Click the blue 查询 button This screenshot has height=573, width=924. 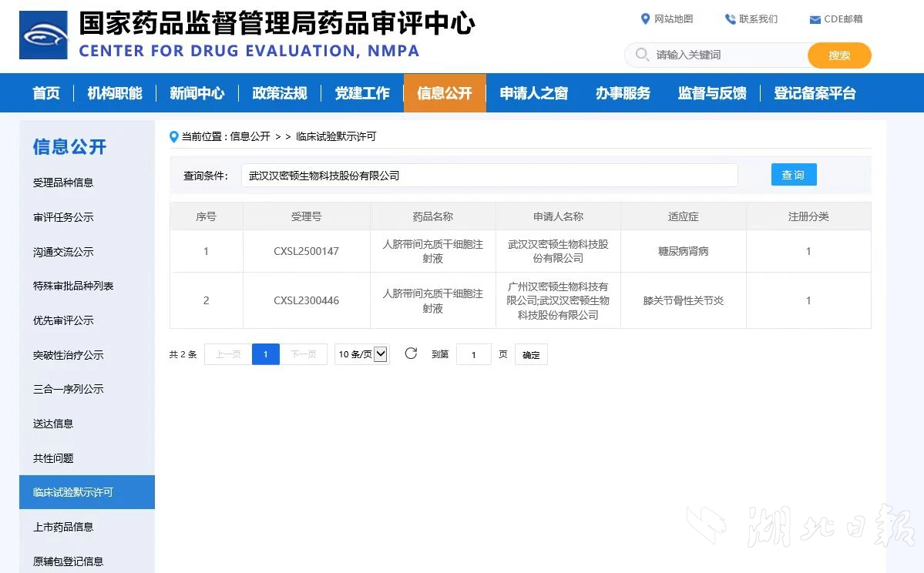[x=794, y=175]
